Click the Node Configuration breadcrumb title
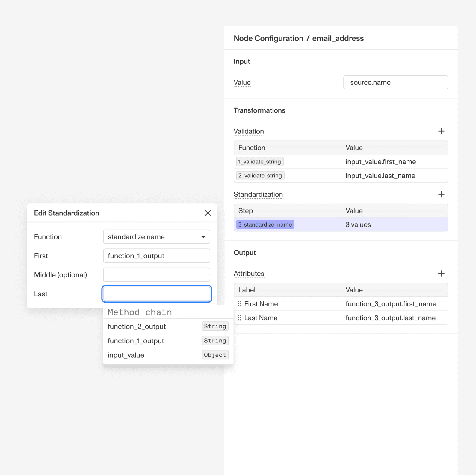Viewport: 476px width, 475px height. pyautogui.click(x=268, y=38)
